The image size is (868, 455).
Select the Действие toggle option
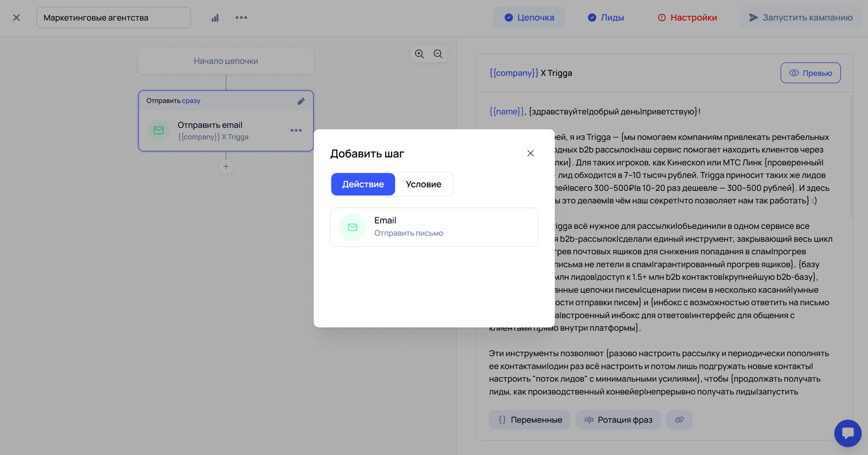pyautogui.click(x=363, y=184)
